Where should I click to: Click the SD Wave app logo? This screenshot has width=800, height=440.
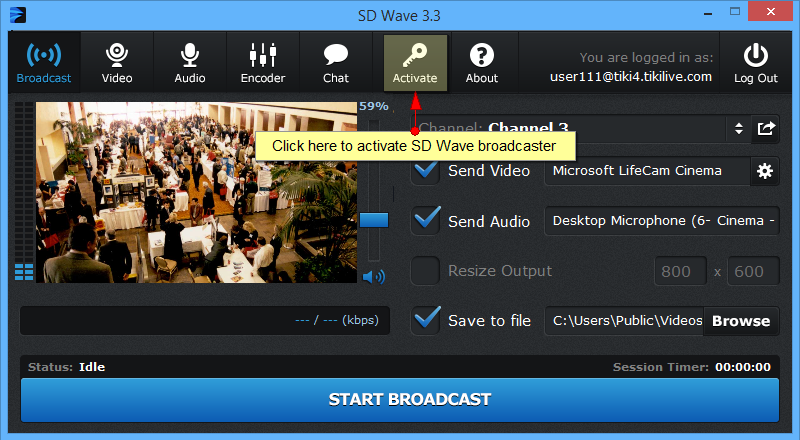click(18, 15)
